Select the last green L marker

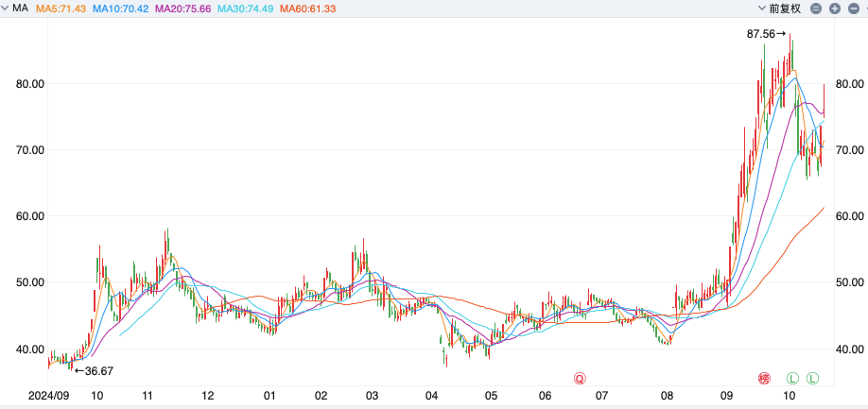coord(812,379)
